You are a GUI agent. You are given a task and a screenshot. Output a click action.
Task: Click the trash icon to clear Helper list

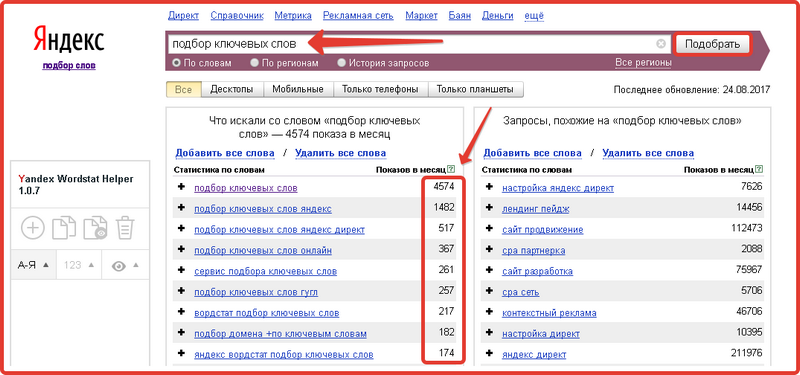pyautogui.click(x=124, y=228)
